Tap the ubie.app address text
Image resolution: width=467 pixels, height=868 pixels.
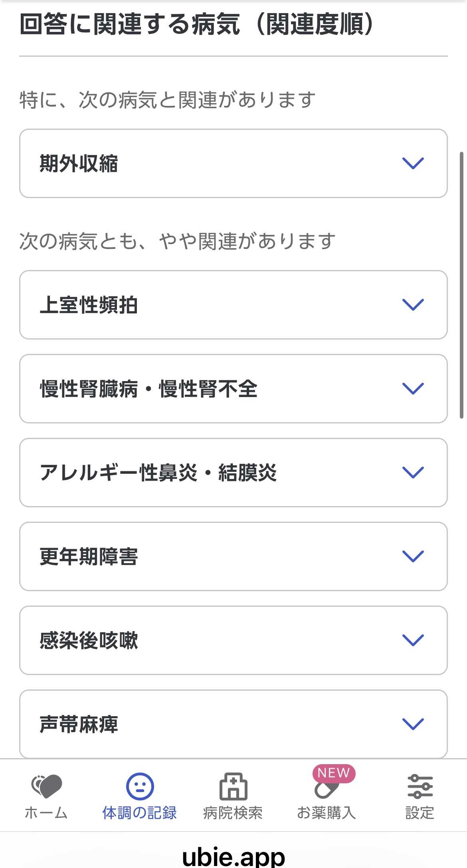coord(234,857)
